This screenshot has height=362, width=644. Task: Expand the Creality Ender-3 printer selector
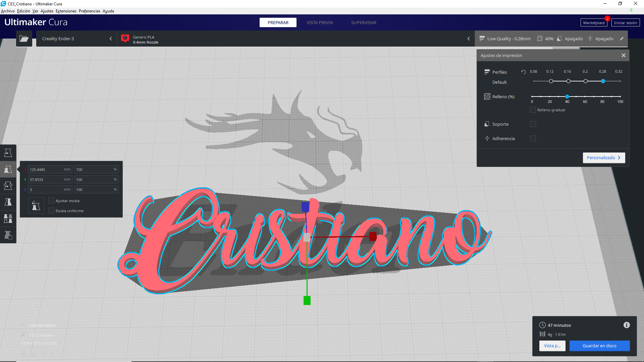point(76,39)
